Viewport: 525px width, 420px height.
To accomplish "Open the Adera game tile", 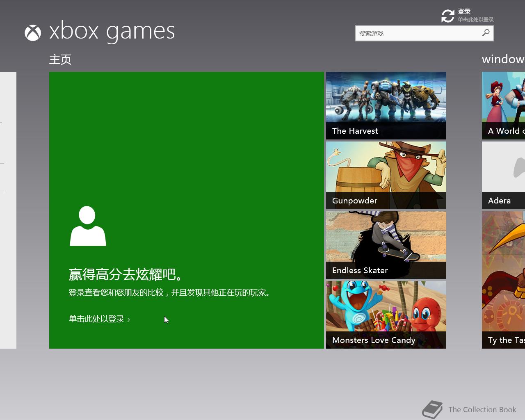I will point(503,175).
